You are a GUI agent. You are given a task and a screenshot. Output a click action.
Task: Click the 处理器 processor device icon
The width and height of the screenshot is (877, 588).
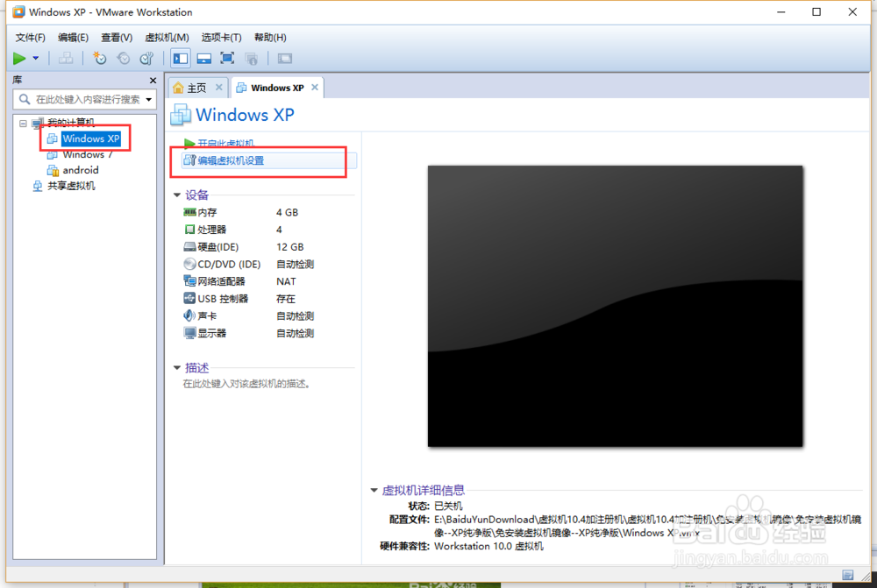click(189, 230)
